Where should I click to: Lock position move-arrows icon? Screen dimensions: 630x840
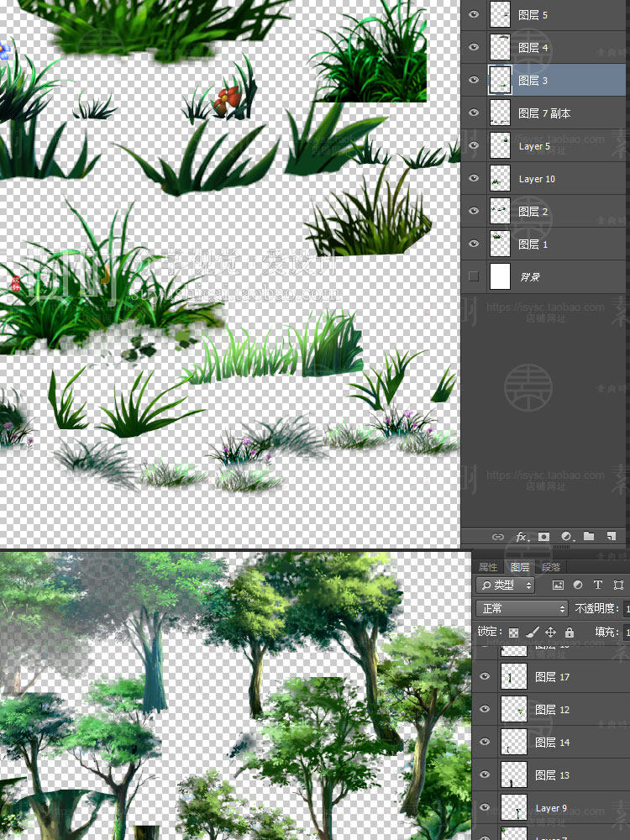[x=550, y=633]
